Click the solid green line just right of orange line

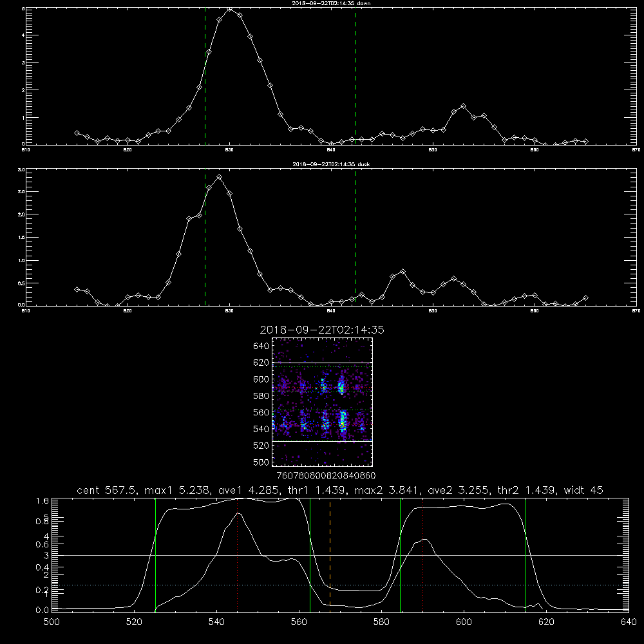[x=400, y=555]
